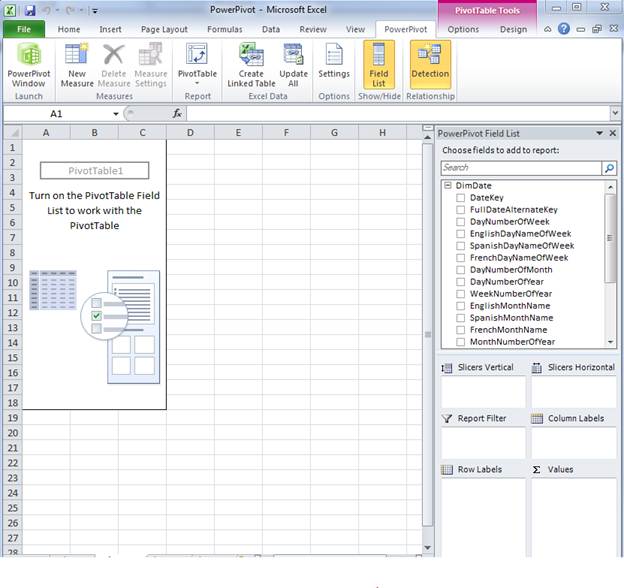Screen dimensions: 624x588
Task: Switch to the Insert tab
Action: (x=110, y=29)
